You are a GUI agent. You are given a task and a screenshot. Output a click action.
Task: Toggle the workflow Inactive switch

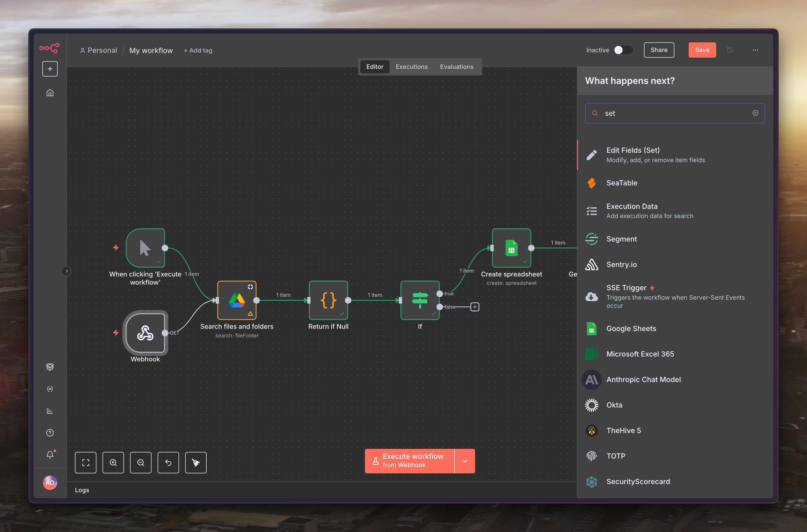coord(623,50)
